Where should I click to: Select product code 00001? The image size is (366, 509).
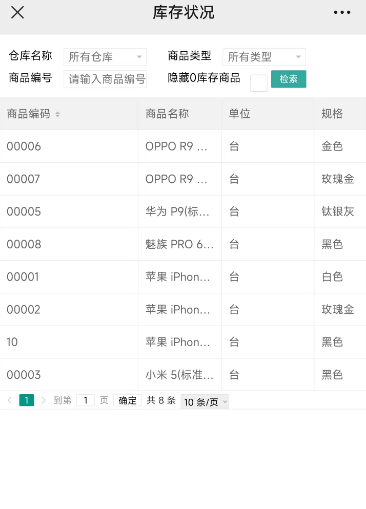23,277
